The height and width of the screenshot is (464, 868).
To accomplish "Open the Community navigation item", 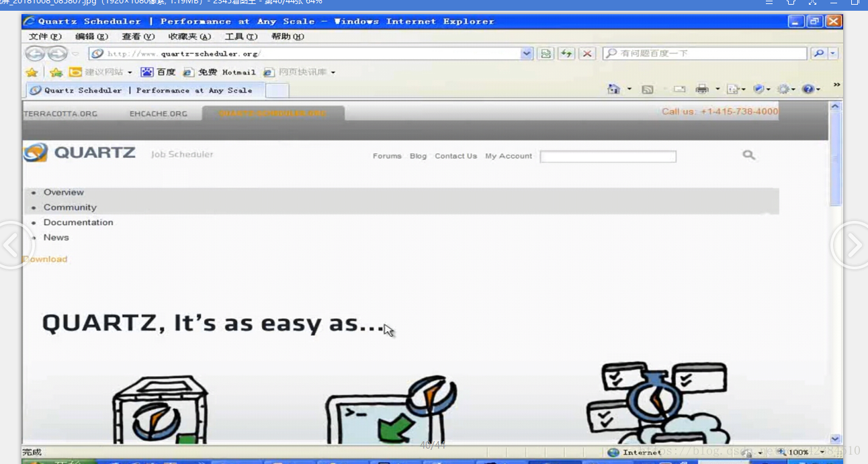I will pos(70,207).
